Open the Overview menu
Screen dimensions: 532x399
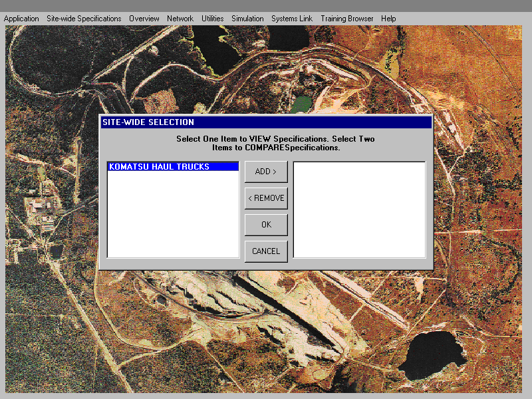point(144,19)
